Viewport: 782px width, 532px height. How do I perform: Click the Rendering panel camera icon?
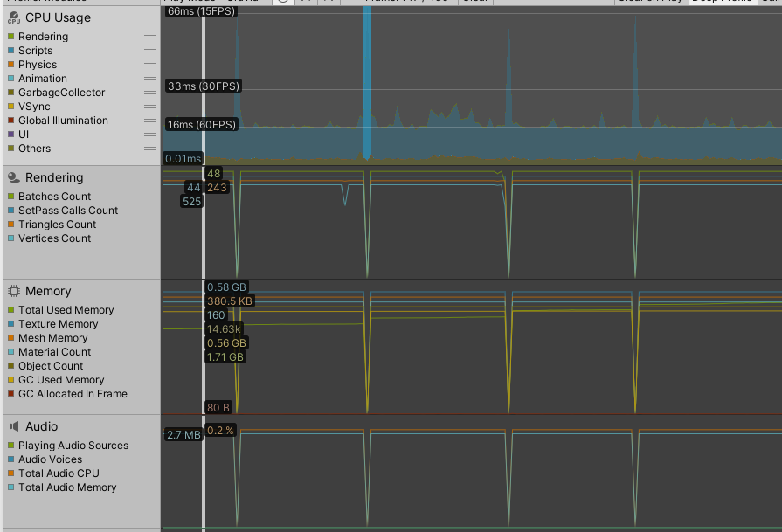click(x=12, y=177)
